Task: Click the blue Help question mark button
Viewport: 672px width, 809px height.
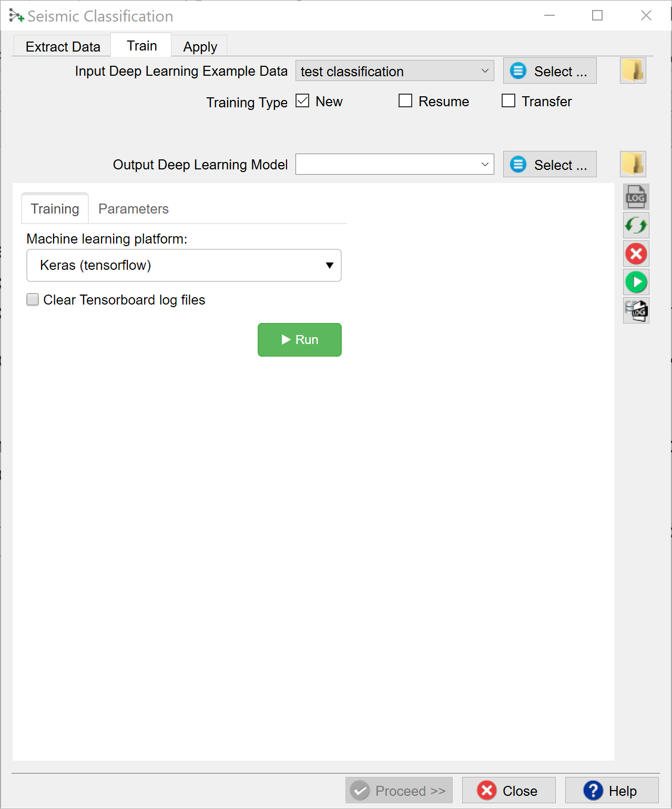Action: pyautogui.click(x=612, y=791)
